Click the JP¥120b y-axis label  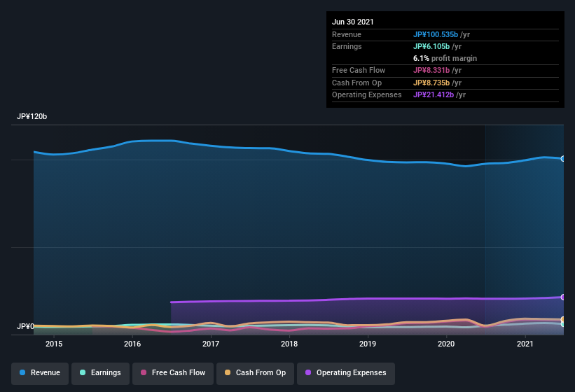(32, 116)
